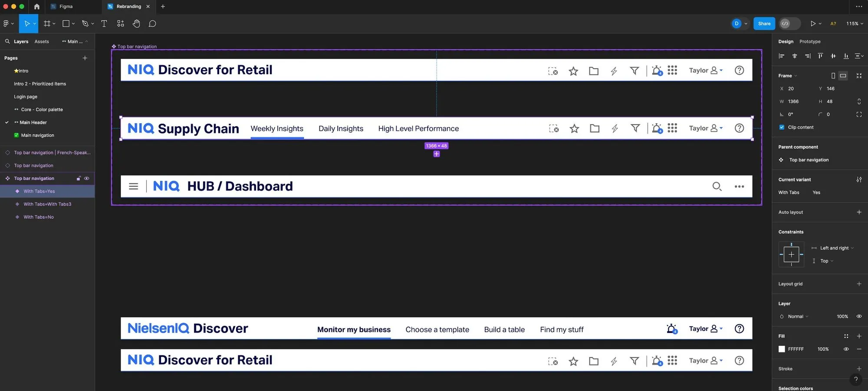
Task: Toggle lock on Top bar navigation layer
Action: point(79,178)
